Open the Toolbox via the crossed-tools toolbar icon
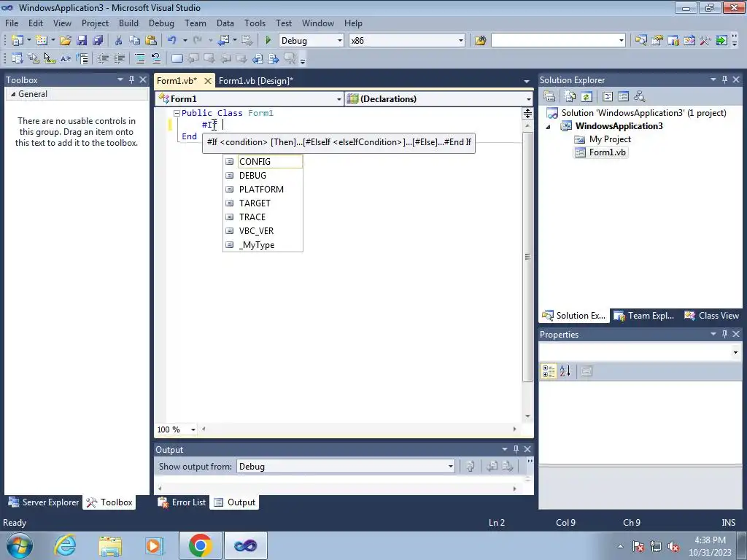 tap(705, 41)
